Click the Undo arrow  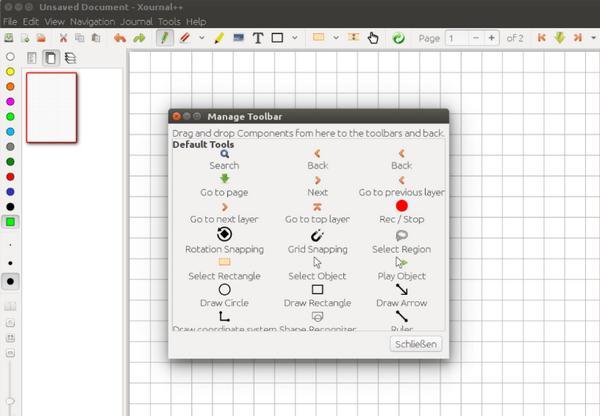120,38
